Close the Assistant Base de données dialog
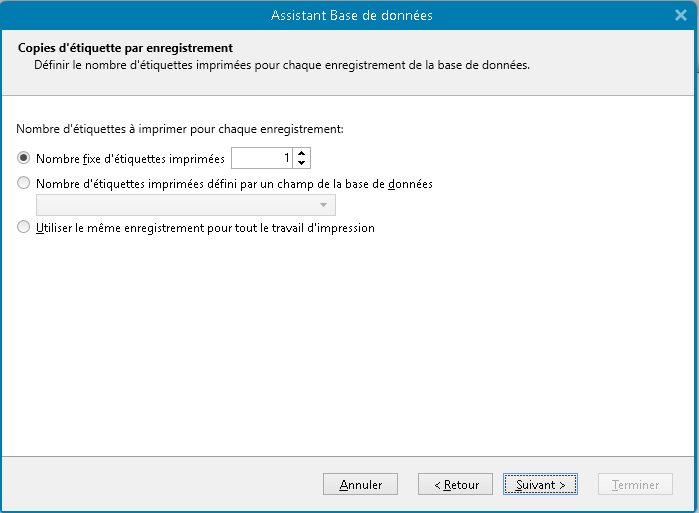 pyautogui.click(x=681, y=15)
